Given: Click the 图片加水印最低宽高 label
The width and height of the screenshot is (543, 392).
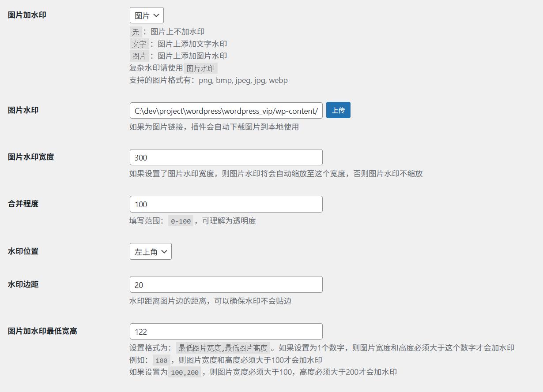Looking at the screenshot, I should 42,331.
